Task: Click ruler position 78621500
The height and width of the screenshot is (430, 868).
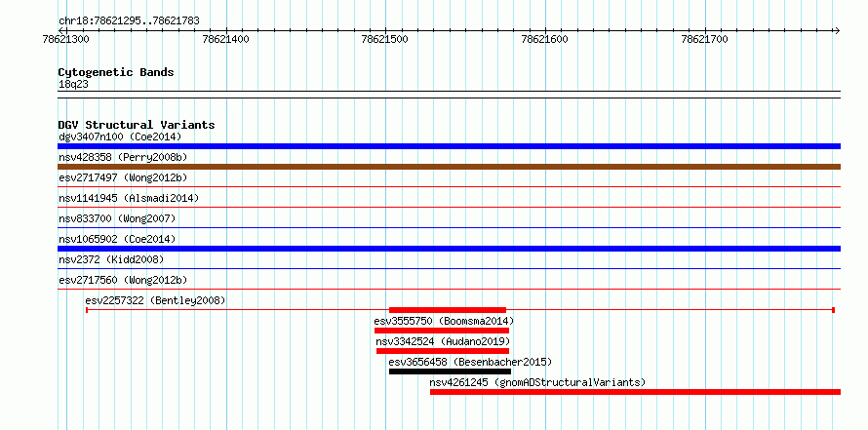Action: pyautogui.click(x=384, y=40)
